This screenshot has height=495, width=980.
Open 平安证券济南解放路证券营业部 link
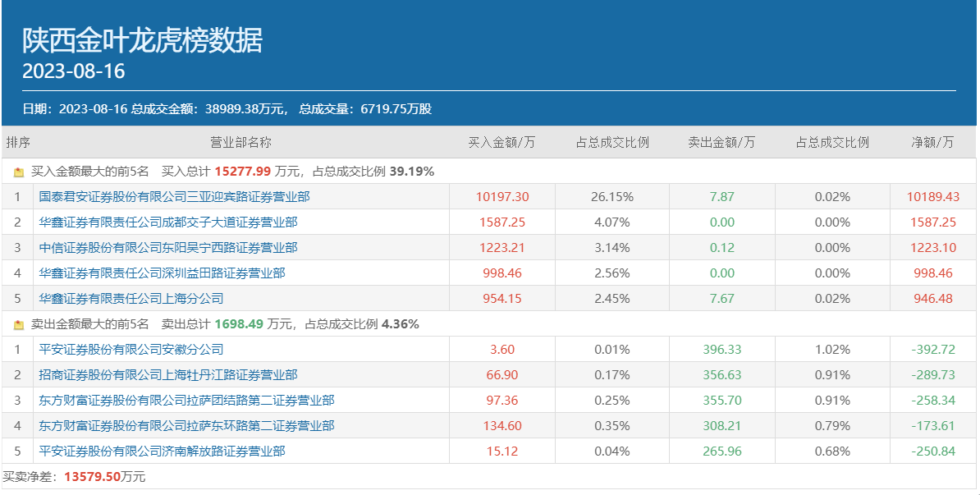tap(162, 451)
